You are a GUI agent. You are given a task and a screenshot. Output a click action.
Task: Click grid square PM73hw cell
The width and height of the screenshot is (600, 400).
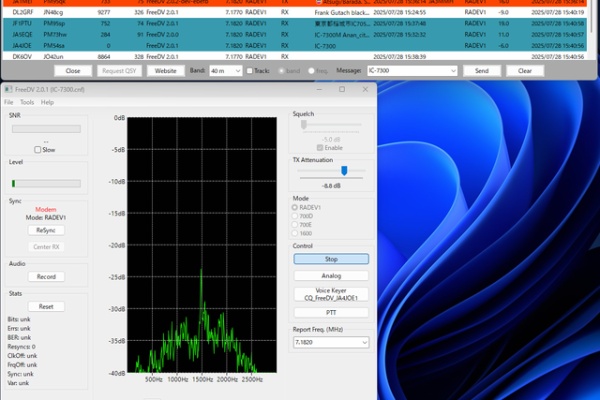point(55,34)
